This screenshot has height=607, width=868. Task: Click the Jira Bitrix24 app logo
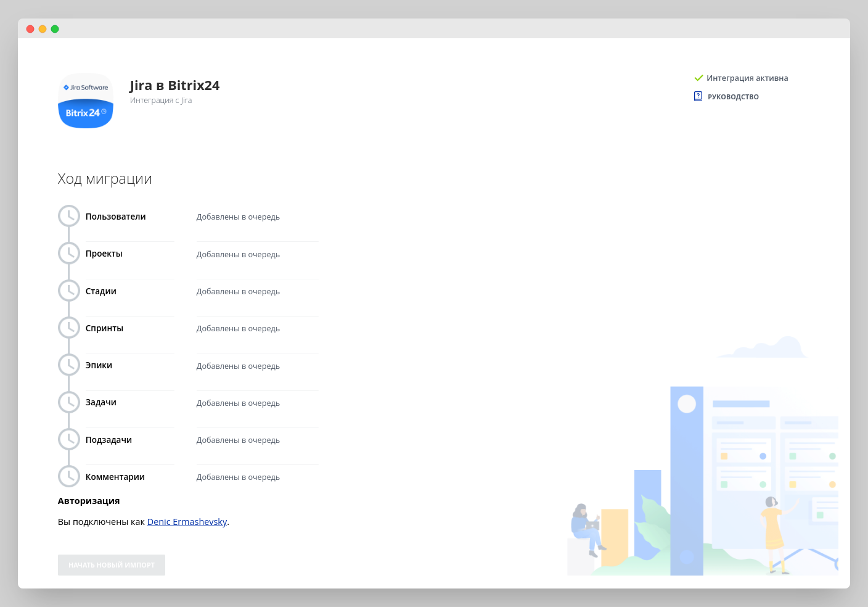(86, 101)
